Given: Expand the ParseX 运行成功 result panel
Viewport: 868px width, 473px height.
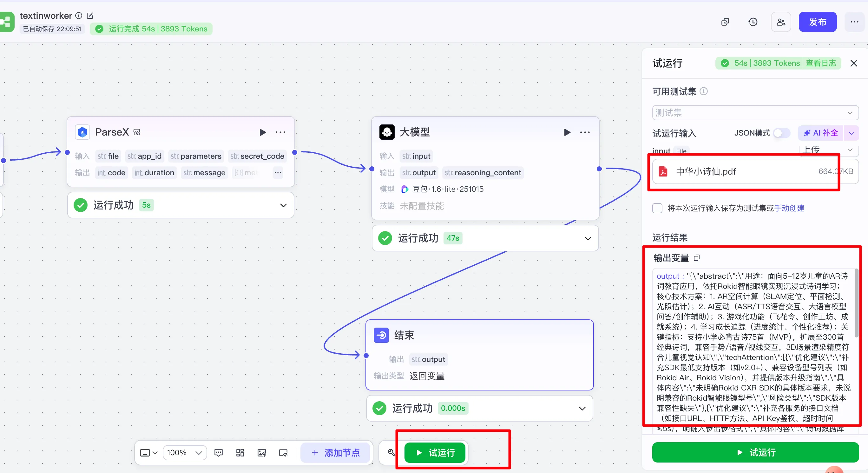Looking at the screenshot, I should tap(283, 205).
